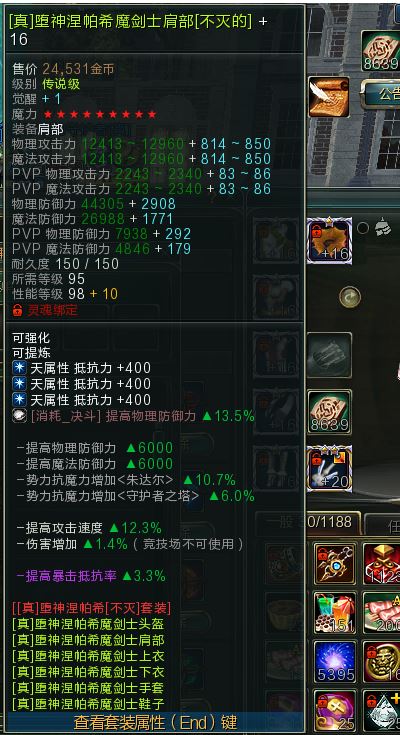Click the 8639 scroll icon above equipment slots
The image size is (400, 735).
pos(329,411)
